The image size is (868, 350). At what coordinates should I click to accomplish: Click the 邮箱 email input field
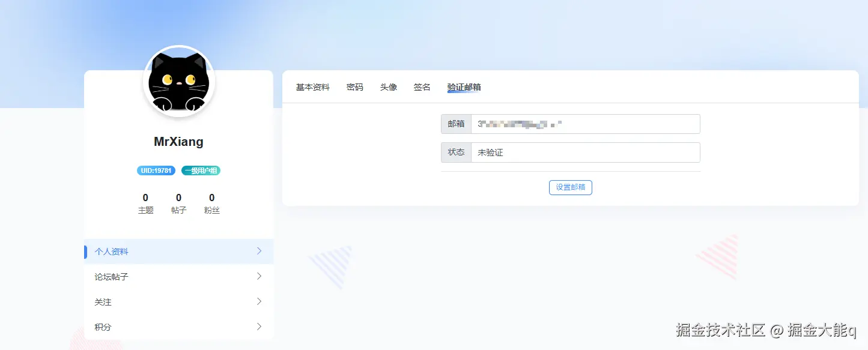tap(586, 124)
